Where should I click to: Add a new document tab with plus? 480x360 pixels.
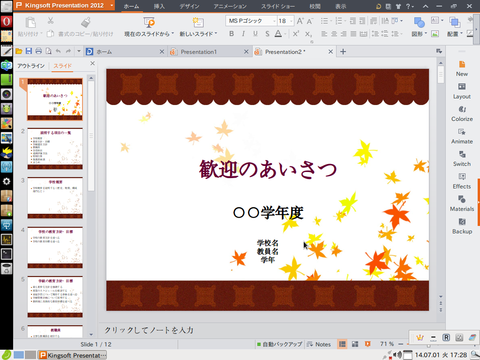click(x=343, y=51)
